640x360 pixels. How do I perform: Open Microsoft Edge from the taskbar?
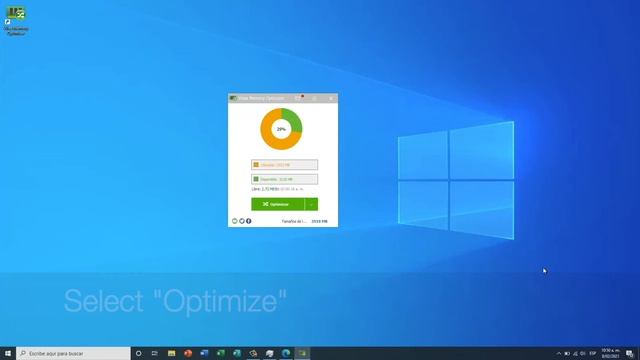click(286, 353)
